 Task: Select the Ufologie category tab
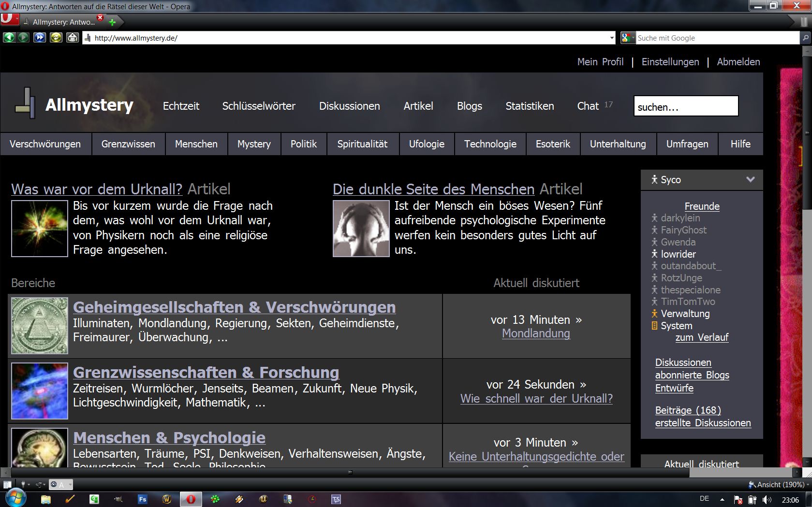pos(427,144)
